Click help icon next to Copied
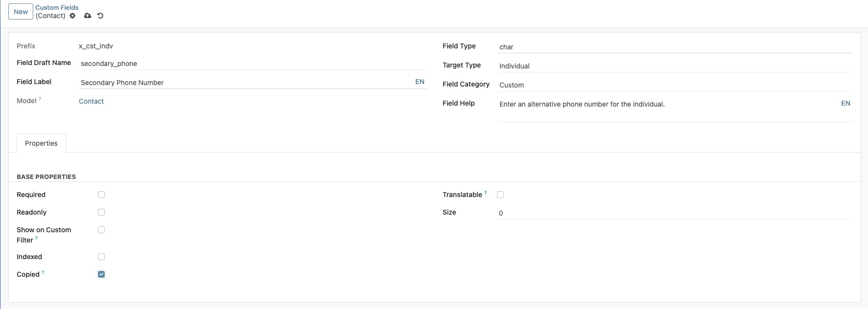This screenshot has height=309, width=868. (43, 272)
